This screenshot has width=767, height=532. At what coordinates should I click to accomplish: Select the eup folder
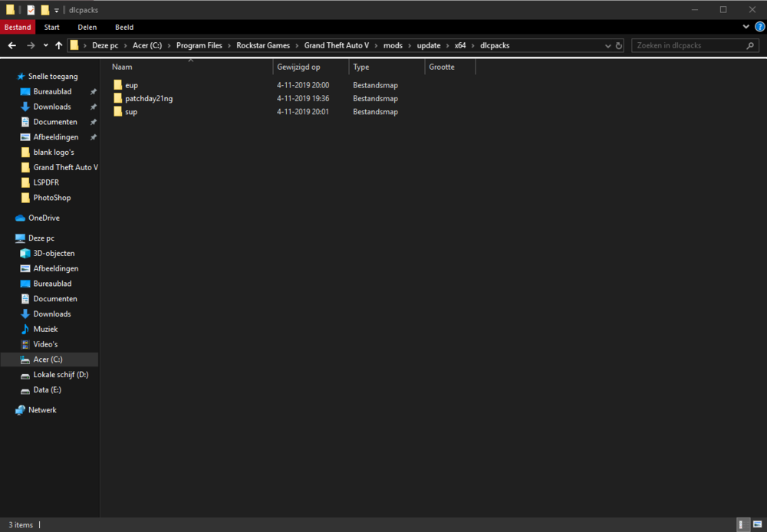click(x=131, y=85)
